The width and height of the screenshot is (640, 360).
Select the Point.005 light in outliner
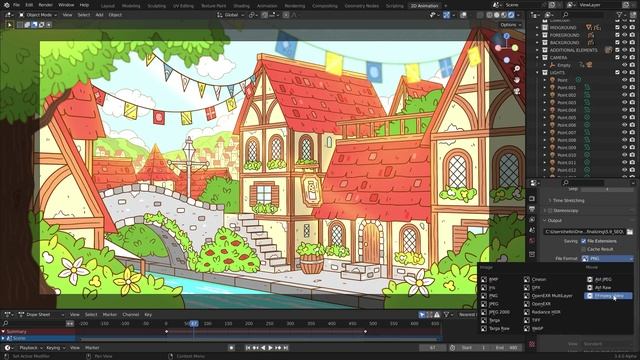(567, 118)
